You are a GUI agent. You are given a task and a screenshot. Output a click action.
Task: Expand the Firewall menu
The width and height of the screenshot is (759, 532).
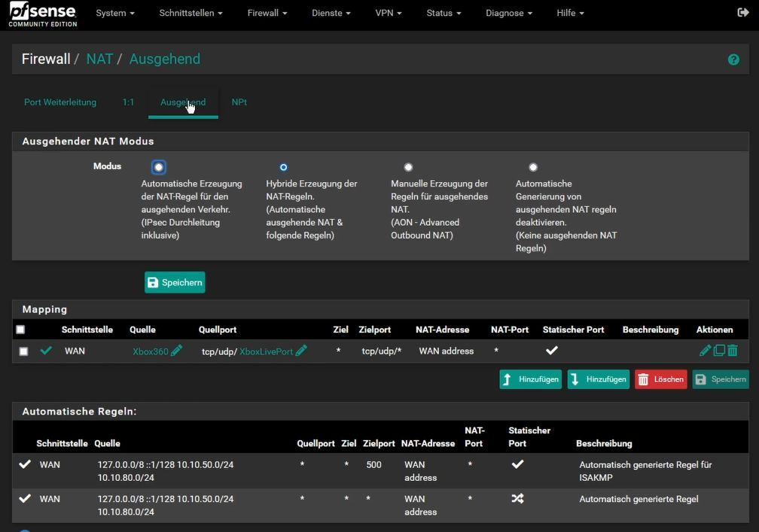[x=267, y=14]
